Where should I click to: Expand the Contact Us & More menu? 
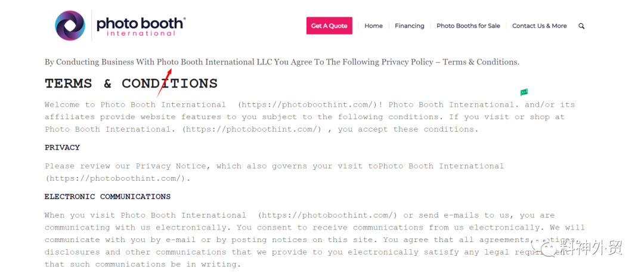[x=539, y=26]
